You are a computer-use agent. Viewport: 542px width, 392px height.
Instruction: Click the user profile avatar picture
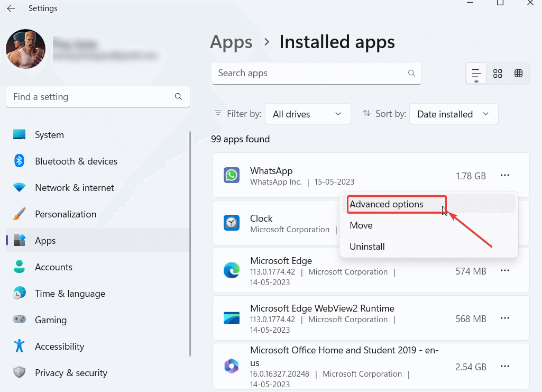(25, 49)
